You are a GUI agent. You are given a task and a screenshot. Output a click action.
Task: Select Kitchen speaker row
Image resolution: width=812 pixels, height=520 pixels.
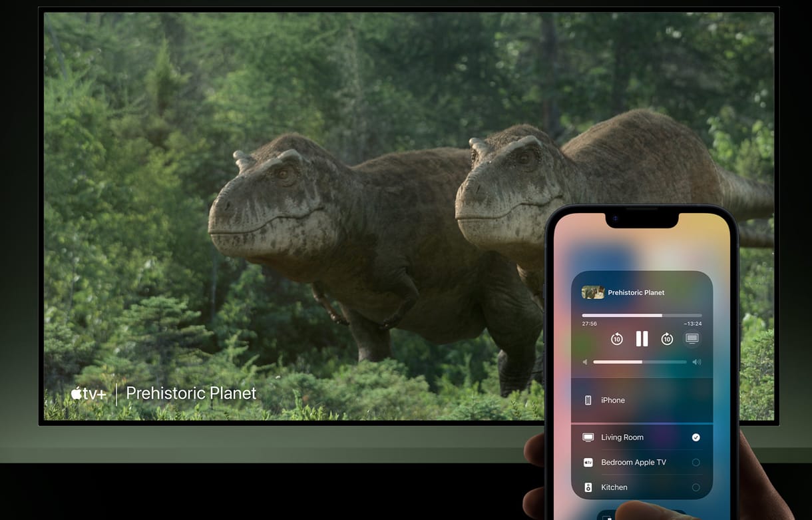(x=642, y=487)
